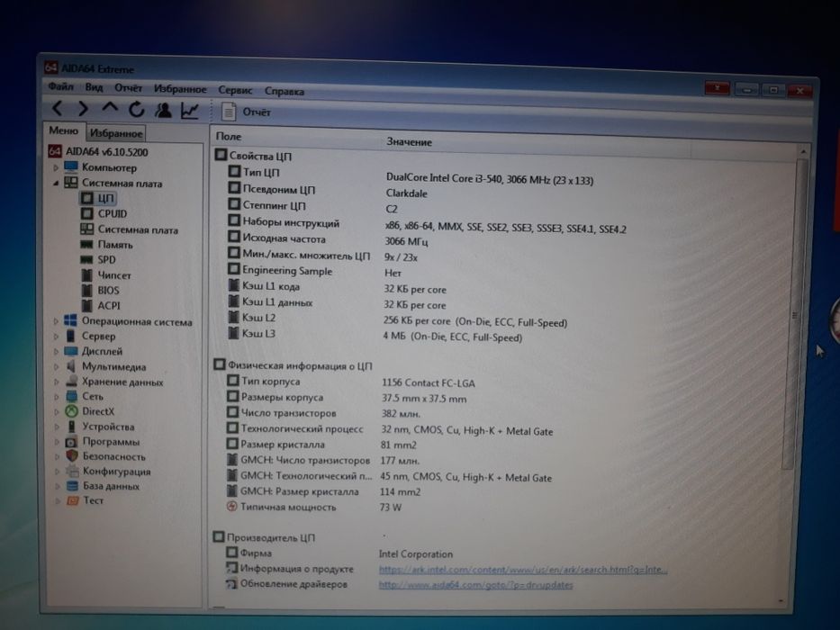
Task: Expand the Хранение данных node
Action: pyautogui.click(x=56, y=382)
